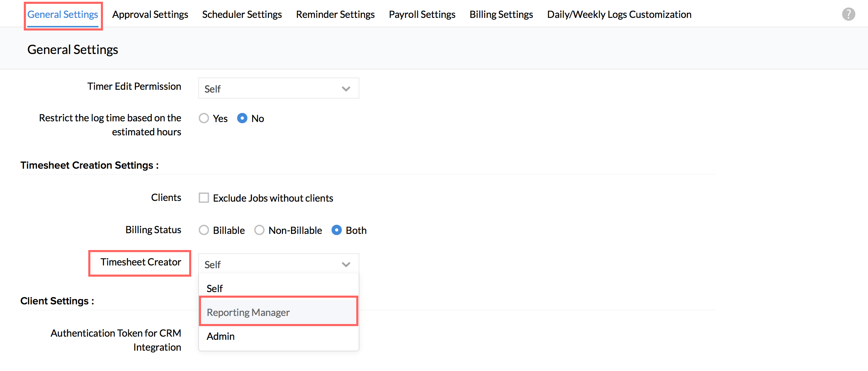
Task: Open Daily/Weekly Logs Customization tab
Action: (x=619, y=14)
